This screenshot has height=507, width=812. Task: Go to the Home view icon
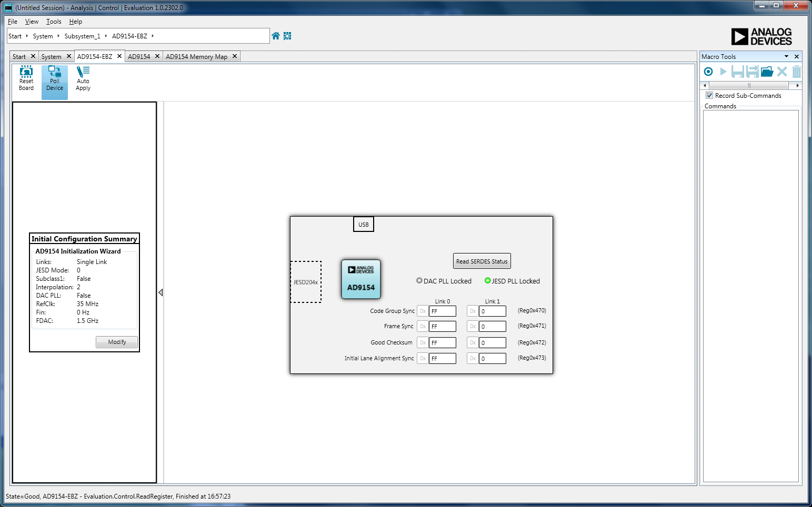click(276, 36)
